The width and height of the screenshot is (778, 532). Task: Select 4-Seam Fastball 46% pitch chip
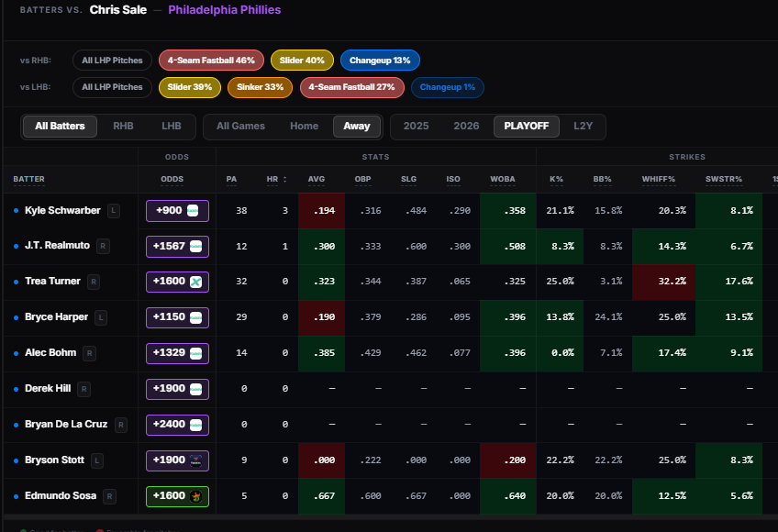point(211,61)
